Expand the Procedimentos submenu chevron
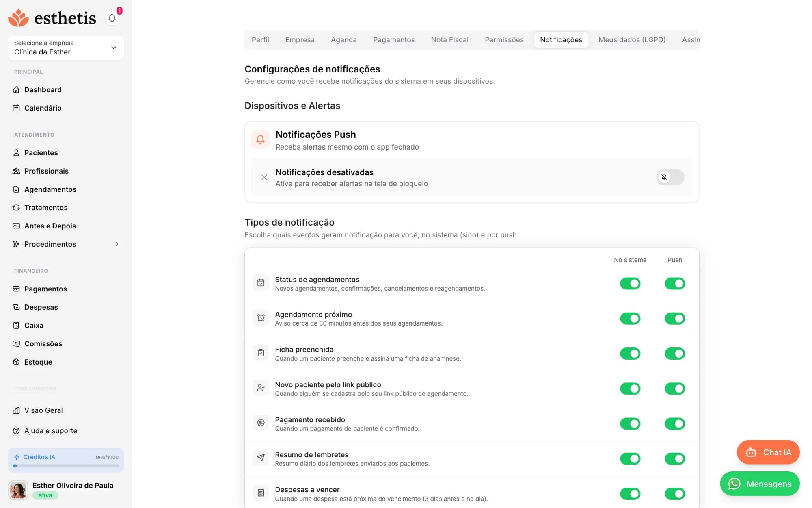The image size is (812, 508). pyautogui.click(x=117, y=244)
